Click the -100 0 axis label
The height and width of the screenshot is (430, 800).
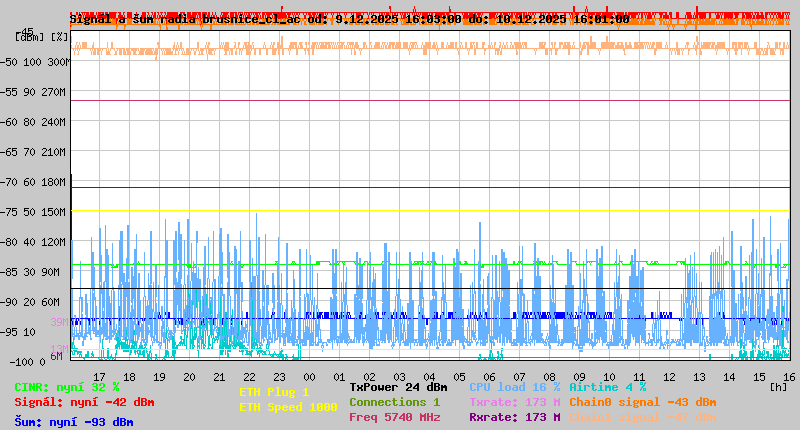(x=28, y=362)
